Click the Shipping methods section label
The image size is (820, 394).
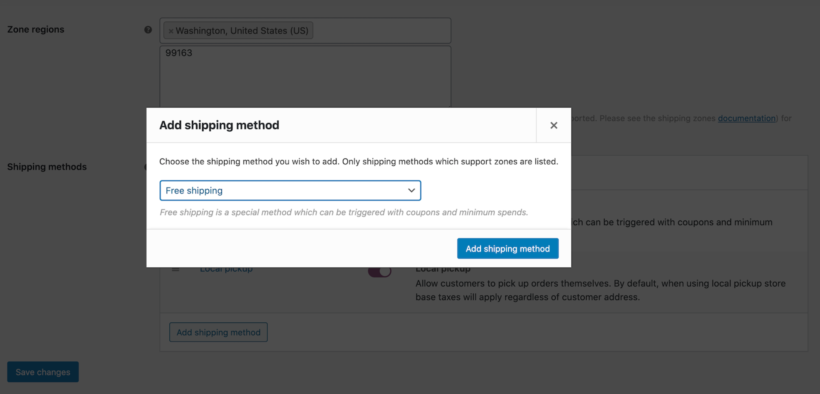click(x=47, y=167)
